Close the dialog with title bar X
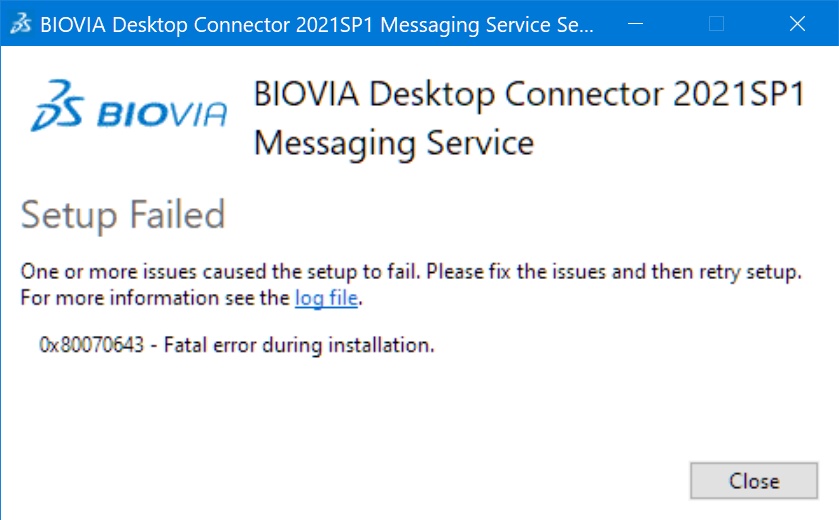The width and height of the screenshot is (839, 520). click(797, 25)
